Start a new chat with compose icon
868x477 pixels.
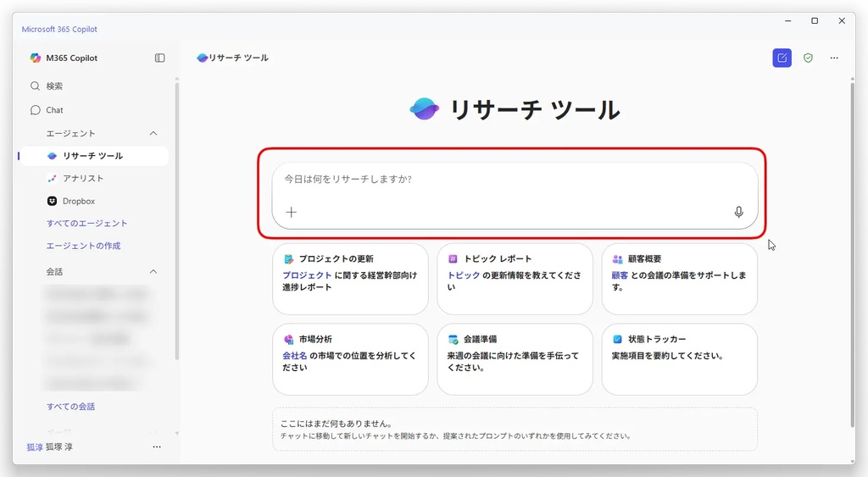(782, 58)
